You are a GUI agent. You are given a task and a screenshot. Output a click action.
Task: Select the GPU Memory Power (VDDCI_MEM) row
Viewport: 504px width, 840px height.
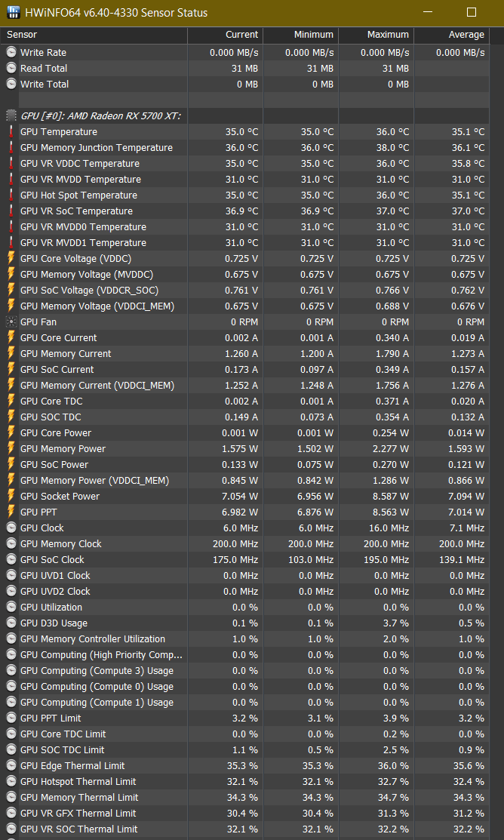point(244,481)
